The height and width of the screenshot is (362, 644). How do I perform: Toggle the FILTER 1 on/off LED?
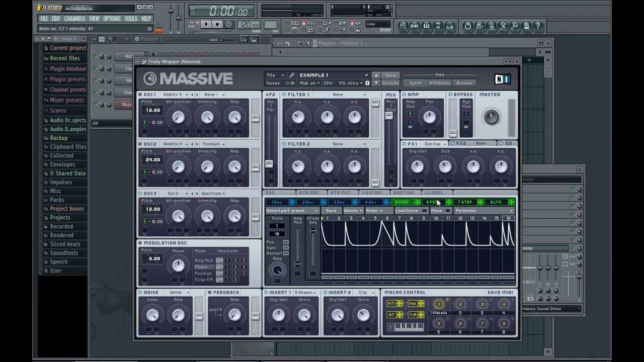pyautogui.click(x=284, y=95)
